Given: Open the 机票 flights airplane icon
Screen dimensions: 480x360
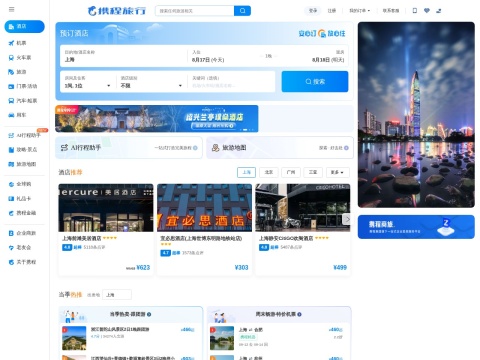Looking at the screenshot, I should [x=11, y=43].
